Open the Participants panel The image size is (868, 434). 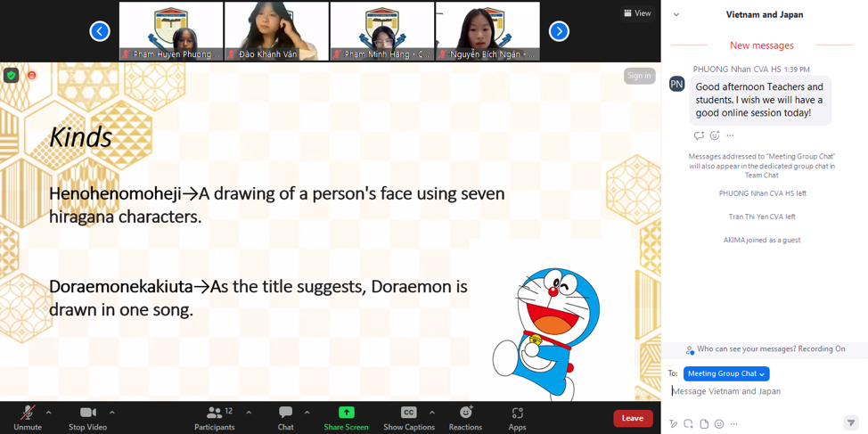point(214,418)
